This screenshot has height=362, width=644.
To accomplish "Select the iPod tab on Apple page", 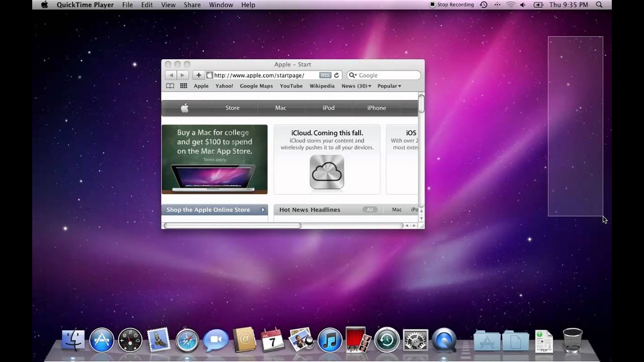I will click(329, 108).
